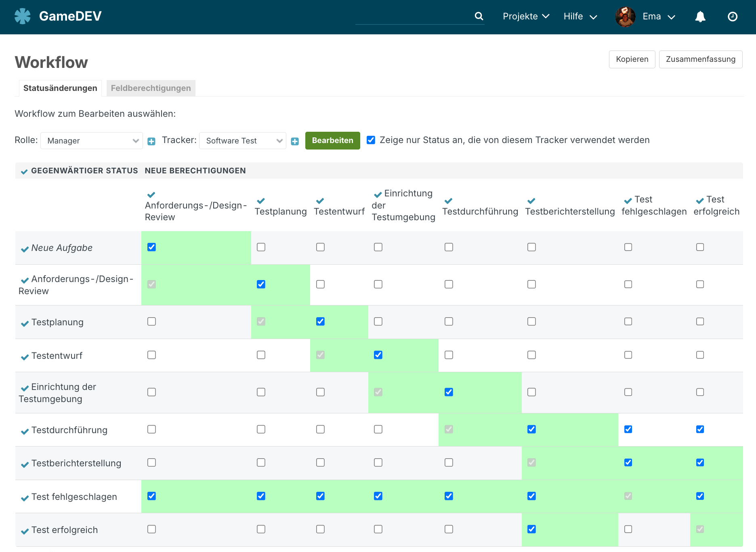The width and height of the screenshot is (756, 552).
Task: Open the notifications bell
Action: (700, 17)
